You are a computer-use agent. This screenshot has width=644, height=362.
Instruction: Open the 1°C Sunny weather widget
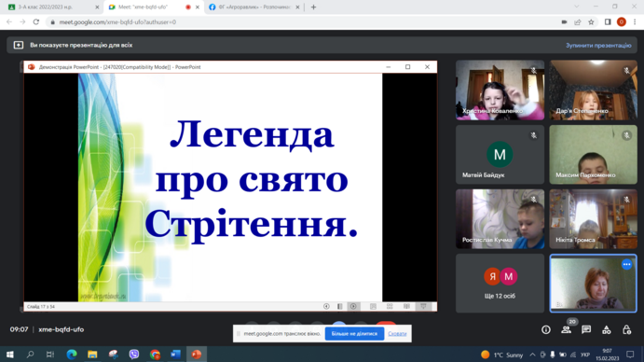[x=502, y=355]
